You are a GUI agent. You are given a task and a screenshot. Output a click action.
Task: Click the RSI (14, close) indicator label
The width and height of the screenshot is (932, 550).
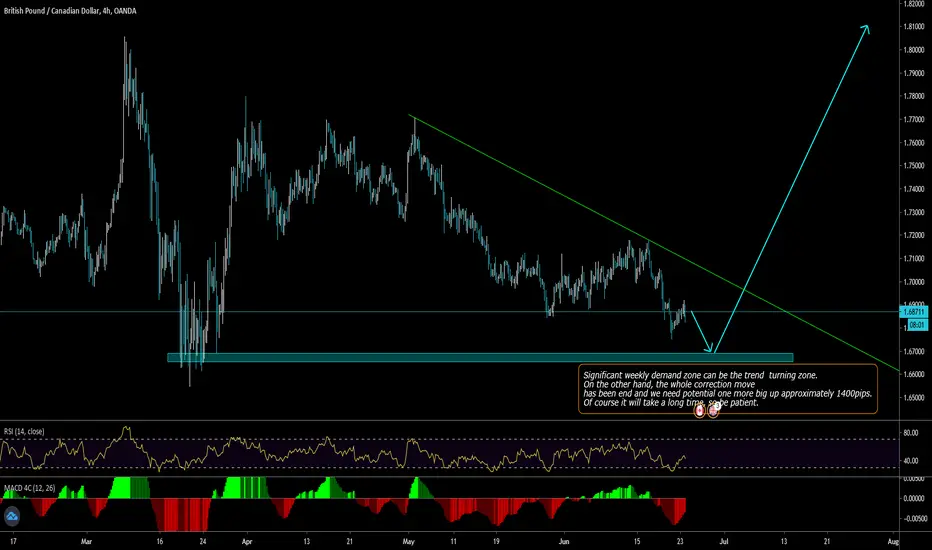(x=24, y=431)
